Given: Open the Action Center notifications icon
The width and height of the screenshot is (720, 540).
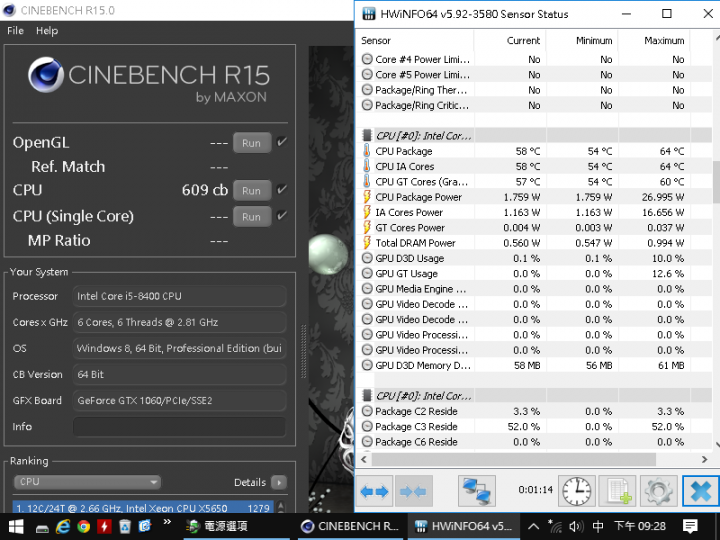Looking at the screenshot, I should [690, 526].
